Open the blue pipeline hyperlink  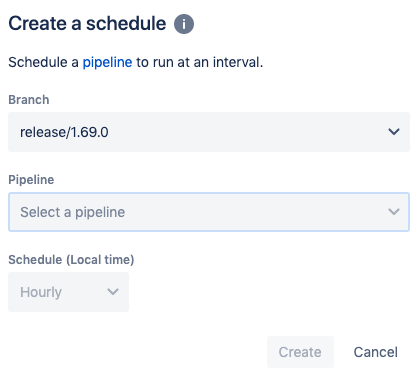[107, 62]
